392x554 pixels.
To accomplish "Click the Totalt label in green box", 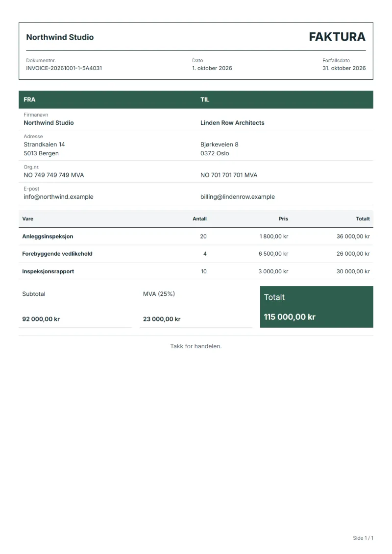I will tap(274, 297).
